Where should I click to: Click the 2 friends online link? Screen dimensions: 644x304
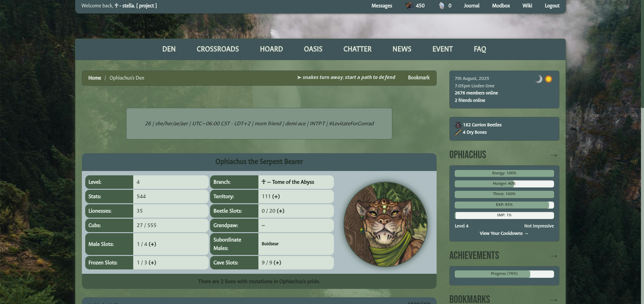(x=470, y=100)
